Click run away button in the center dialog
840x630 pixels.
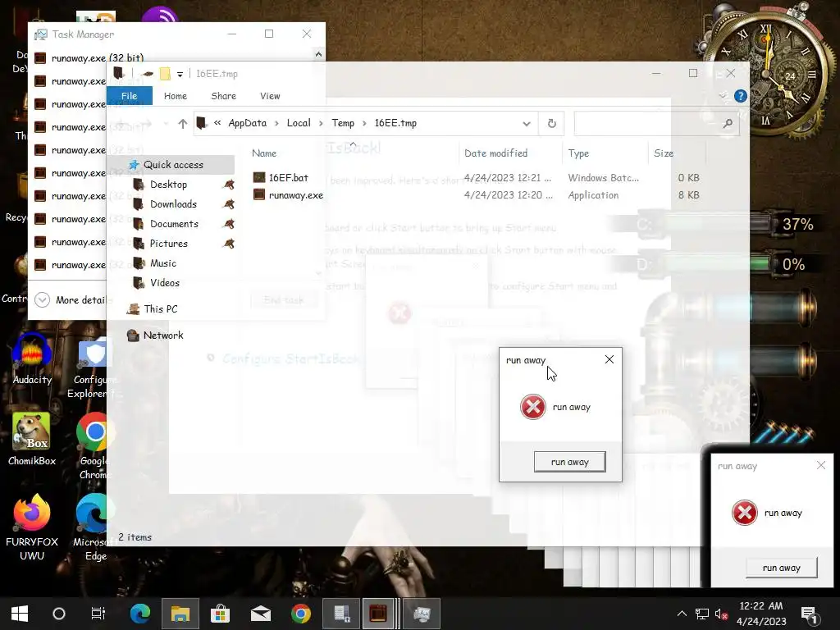570,462
